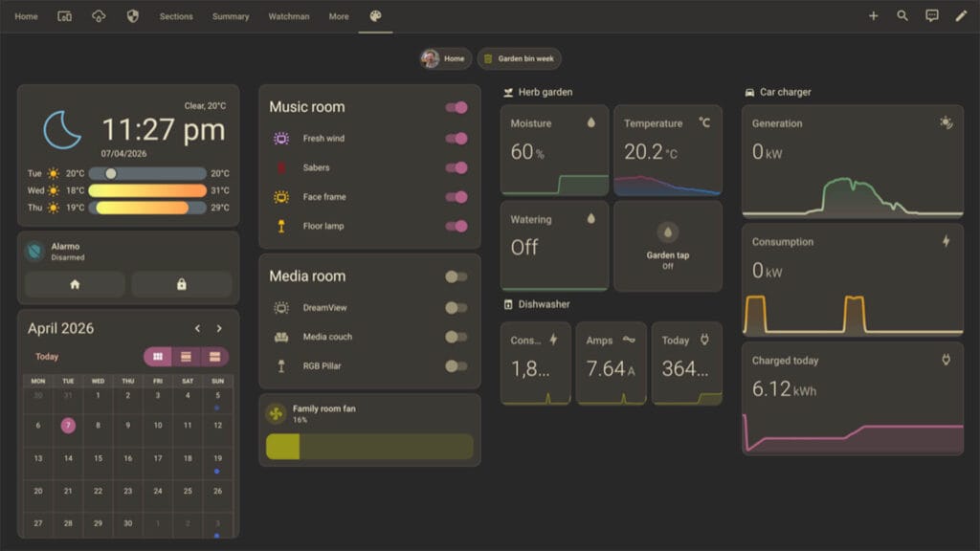Click the pencil edit dashboard icon
980x551 pixels.
[961, 15]
